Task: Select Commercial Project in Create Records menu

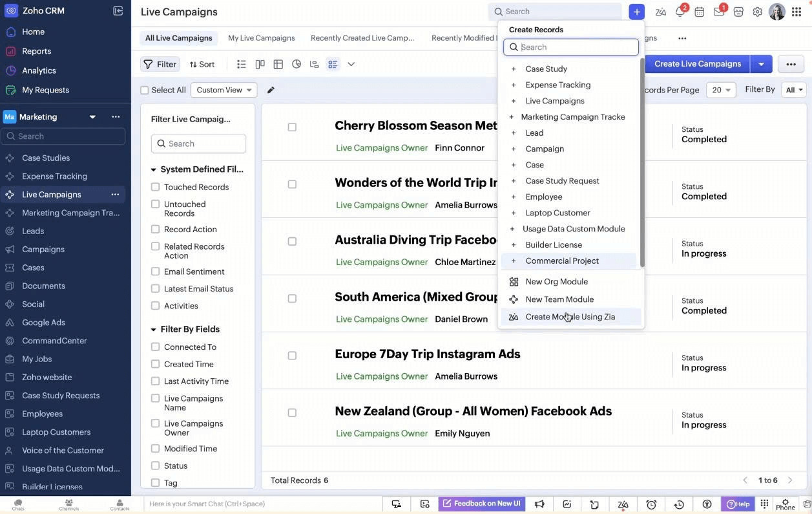Action: [562, 261]
